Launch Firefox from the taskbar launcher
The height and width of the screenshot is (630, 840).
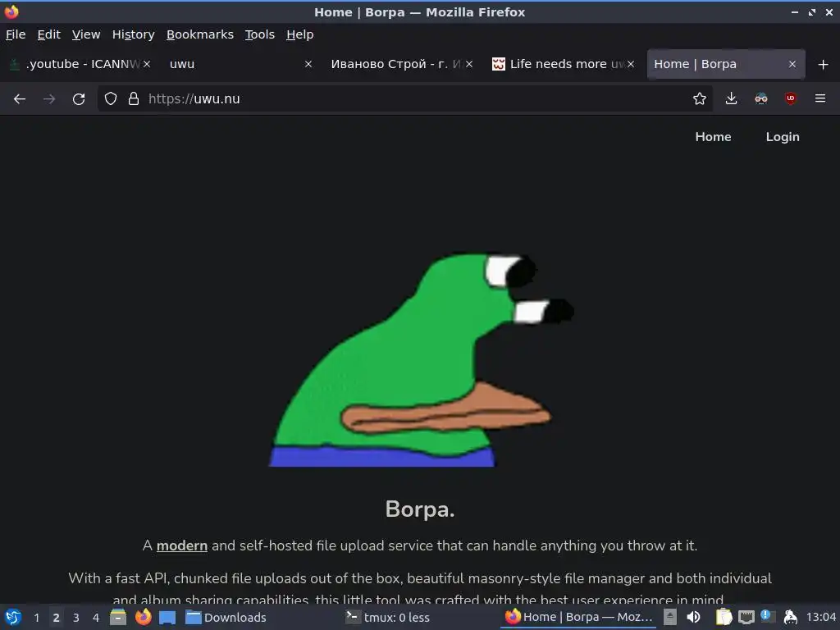click(143, 617)
